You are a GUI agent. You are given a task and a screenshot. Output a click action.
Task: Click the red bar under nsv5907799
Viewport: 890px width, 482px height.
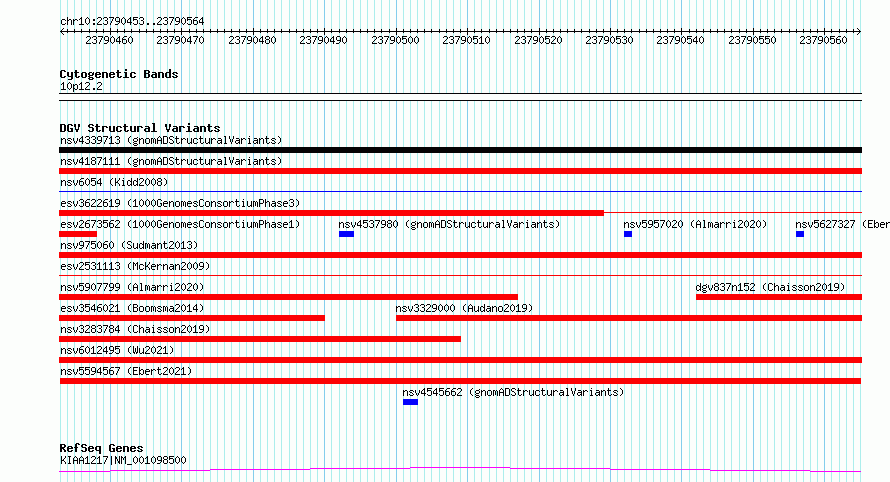pyautogui.click(x=288, y=297)
